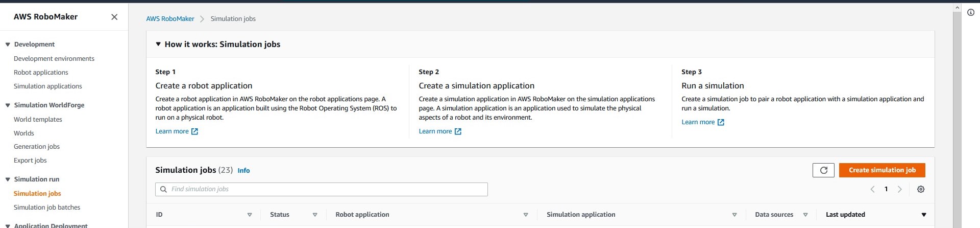This screenshot has height=228, width=980.
Task: Go to next page of simulation jobs
Action: (x=900, y=189)
